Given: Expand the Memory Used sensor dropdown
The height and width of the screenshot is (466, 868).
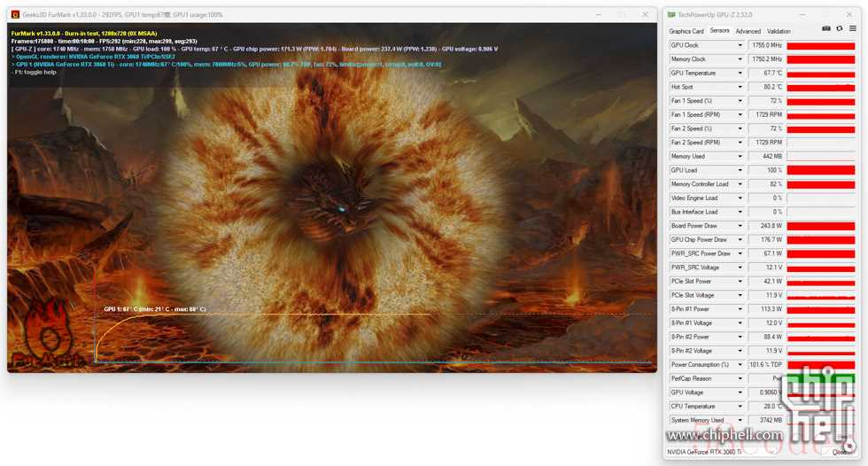Looking at the screenshot, I should coord(740,156).
